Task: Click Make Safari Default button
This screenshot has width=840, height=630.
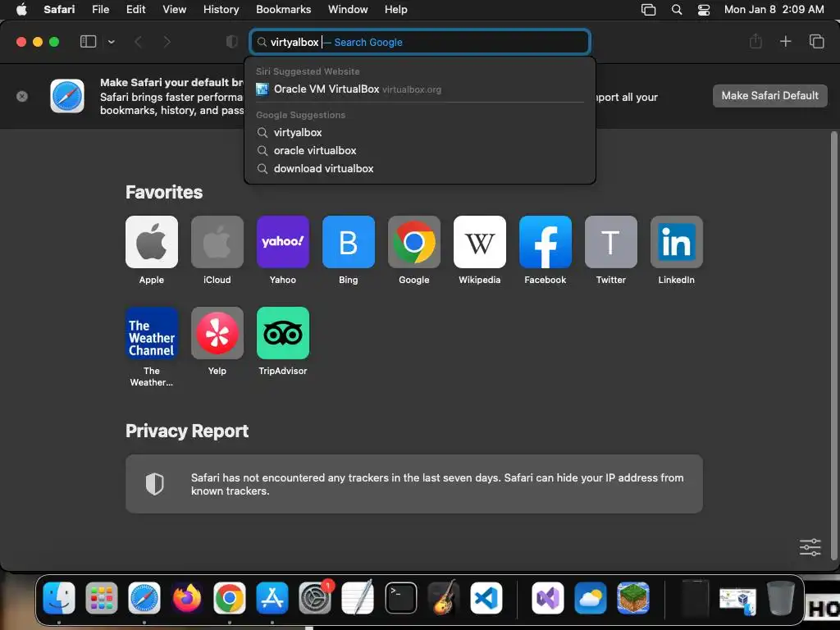Action: (x=769, y=96)
